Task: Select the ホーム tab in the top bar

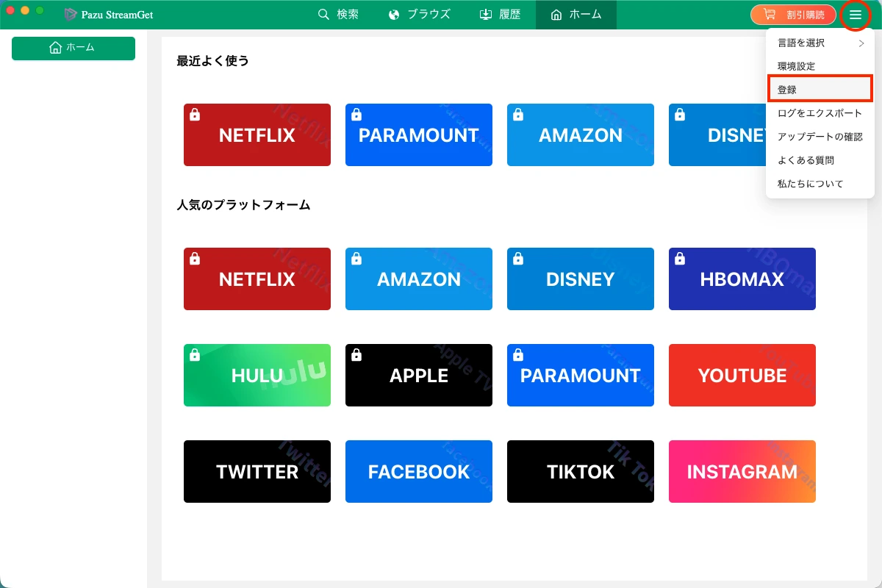Action: click(576, 15)
